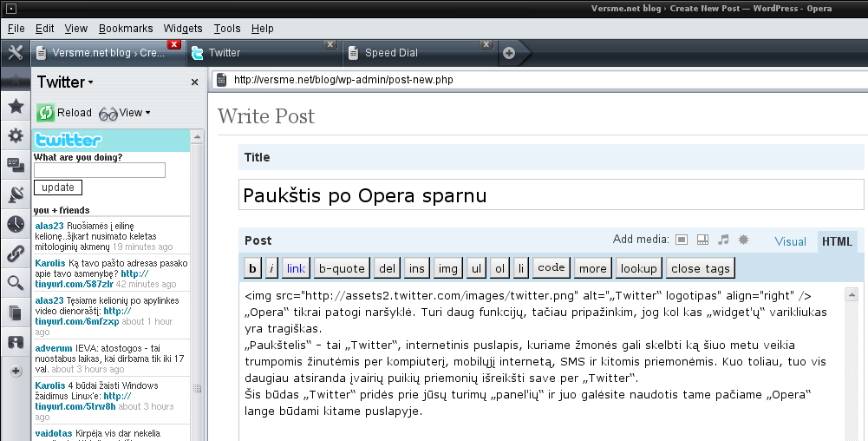Click the post textarea scrollbar up arrow
Screen dimensions: 868x441
(x=852, y=295)
